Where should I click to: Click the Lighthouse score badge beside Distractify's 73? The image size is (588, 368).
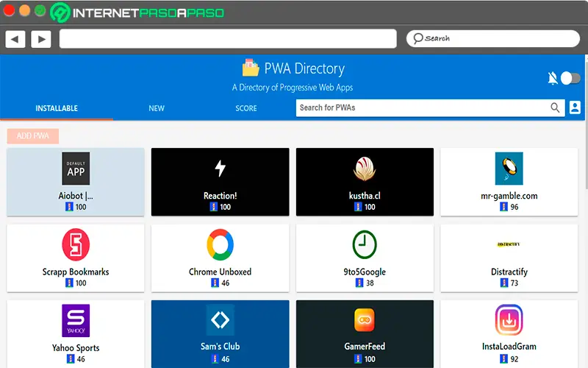click(x=504, y=283)
